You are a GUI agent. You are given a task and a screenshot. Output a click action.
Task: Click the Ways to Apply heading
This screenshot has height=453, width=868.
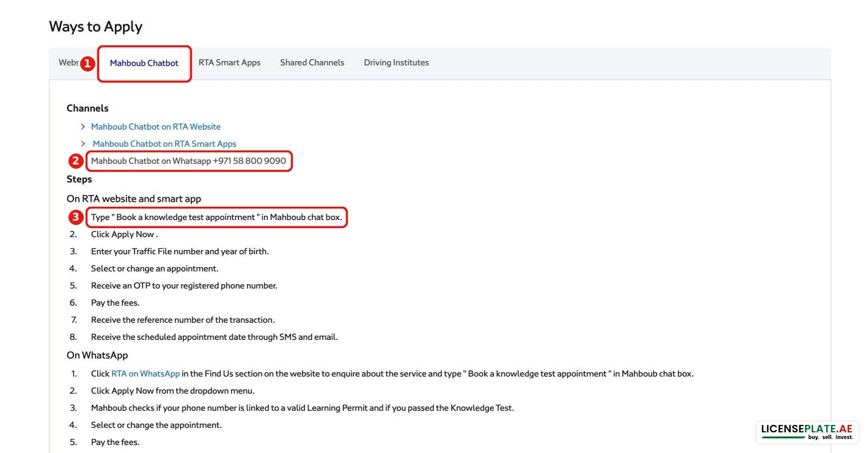tap(96, 27)
